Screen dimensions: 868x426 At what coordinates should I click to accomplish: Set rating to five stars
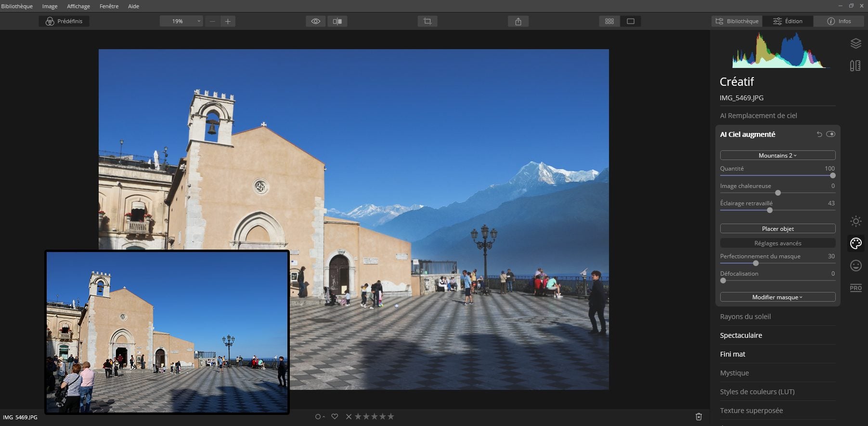(x=390, y=416)
